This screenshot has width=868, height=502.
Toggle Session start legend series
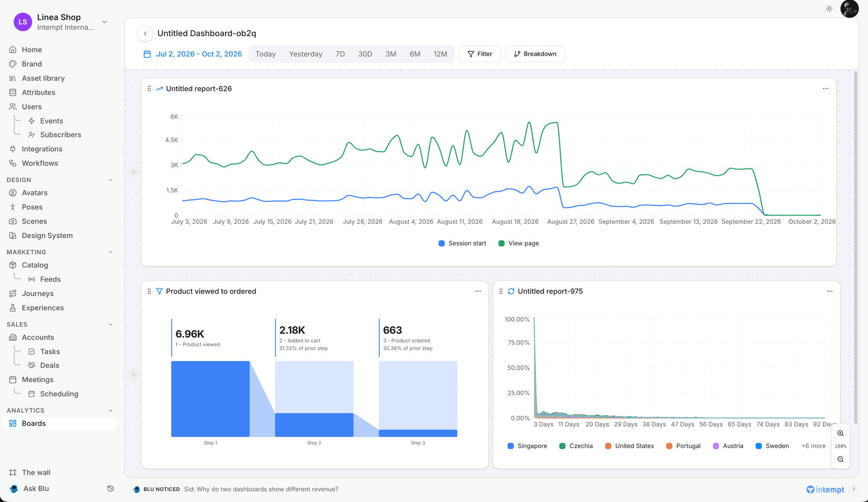coord(462,243)
